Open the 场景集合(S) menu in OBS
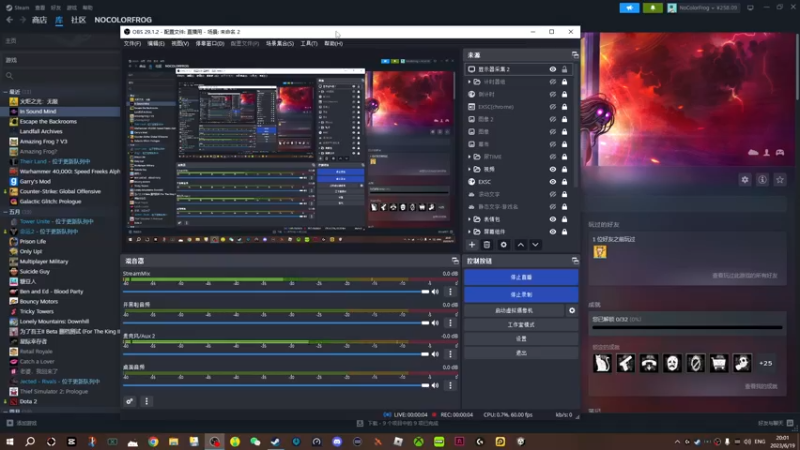The image size is (800, 450). pyautogui.click(x=280, y=44)
